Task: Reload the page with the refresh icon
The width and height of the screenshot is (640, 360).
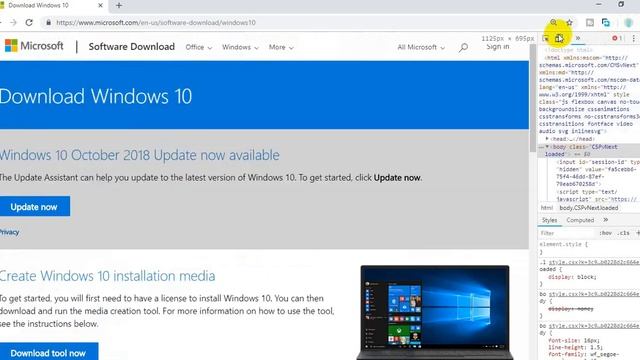Action: [29, 22]
